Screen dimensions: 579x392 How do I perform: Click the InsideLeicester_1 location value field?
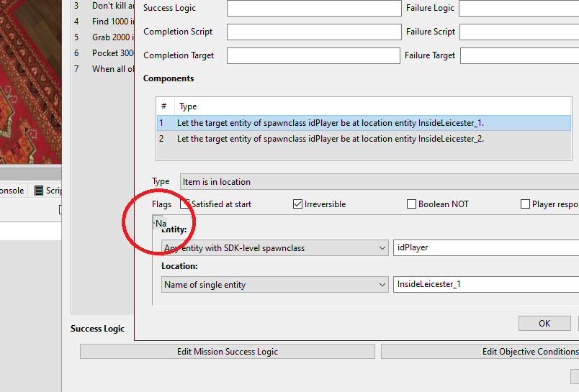point(486,285)
